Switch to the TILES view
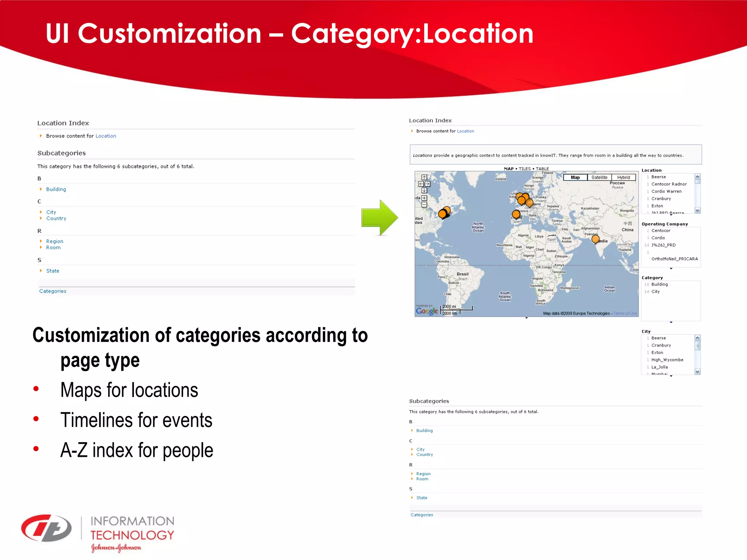The height and width of the screenshot is (560, 747). [525, 169]
